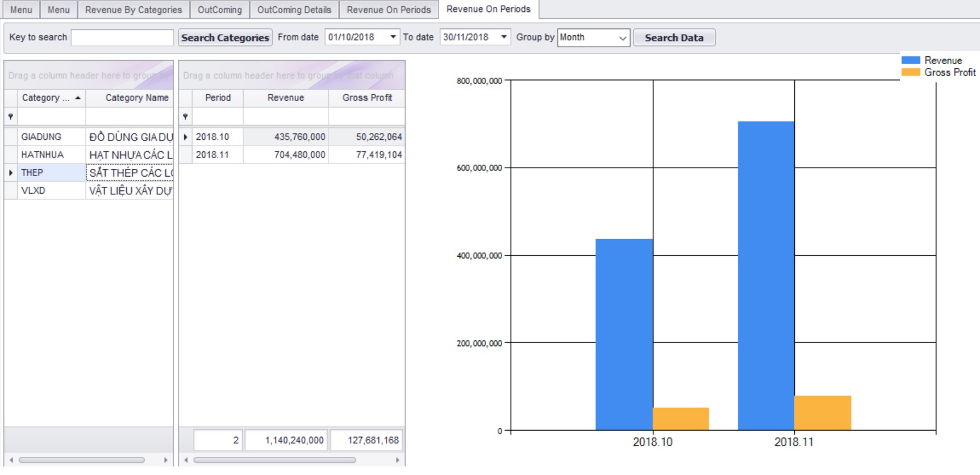Click filter icon in category grid filter row
Image resolution: width=980 pixels, height=475 pixels.
pyautogui.click(x=11, y=116)
